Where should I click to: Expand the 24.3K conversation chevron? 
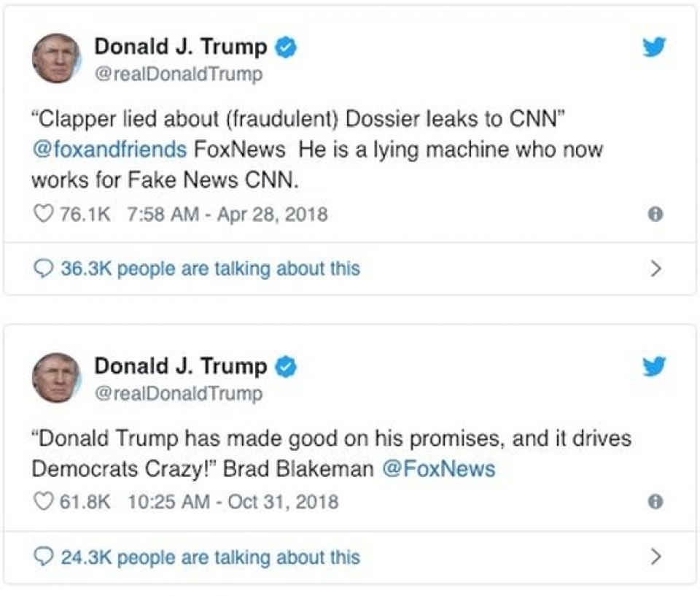pos(656,557)
